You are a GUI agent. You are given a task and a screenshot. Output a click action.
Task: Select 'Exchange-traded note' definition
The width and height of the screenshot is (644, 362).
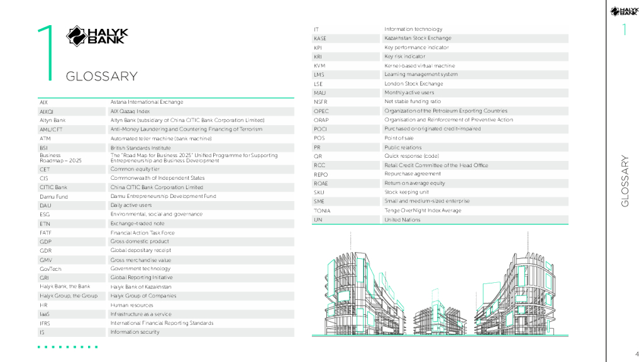pyautogui.click(x=137, y=223)
